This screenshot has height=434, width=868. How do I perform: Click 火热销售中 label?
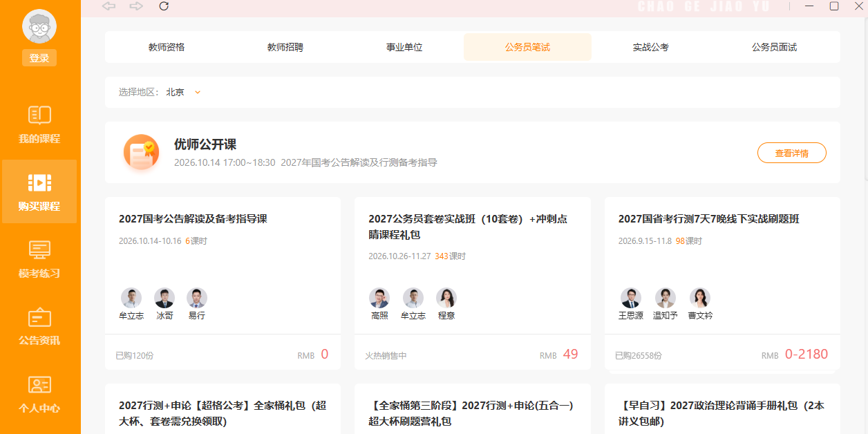coord(386,356)
